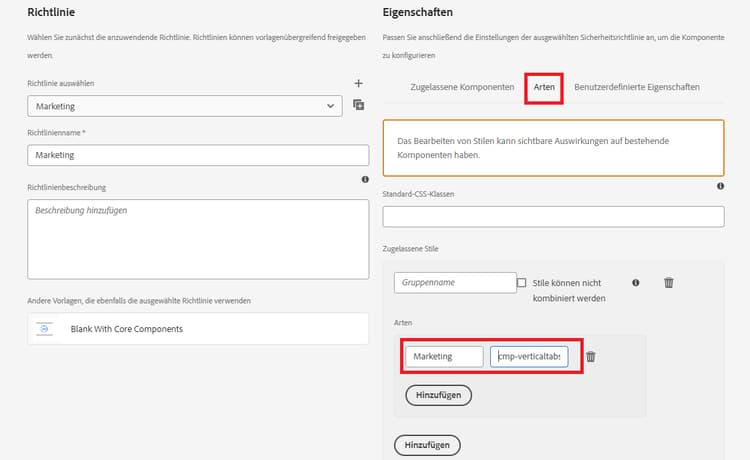This screenshot has height=460, width=750.
Task: Click info icon beside Standard-CSS-Klassen
Action: (720, 186)
